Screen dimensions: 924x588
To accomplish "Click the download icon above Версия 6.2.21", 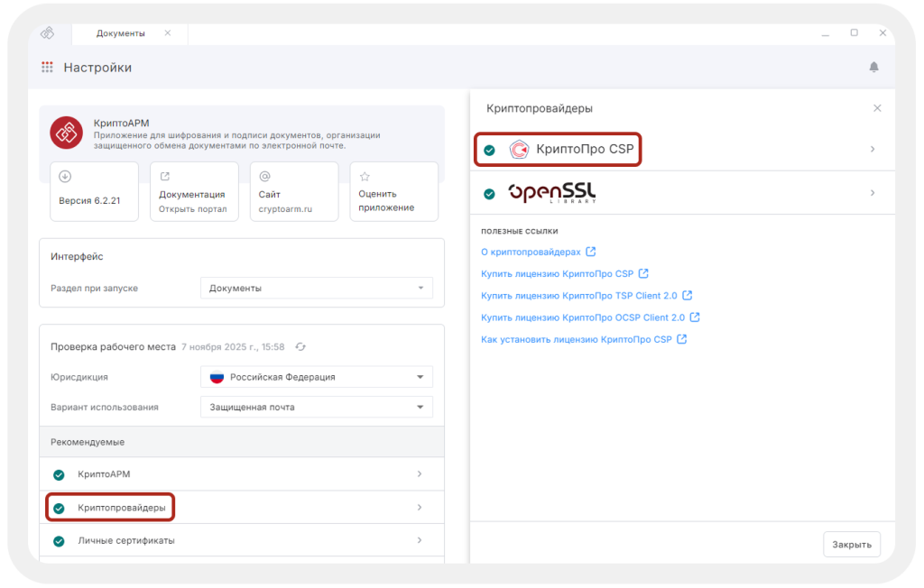I will 63,176.
